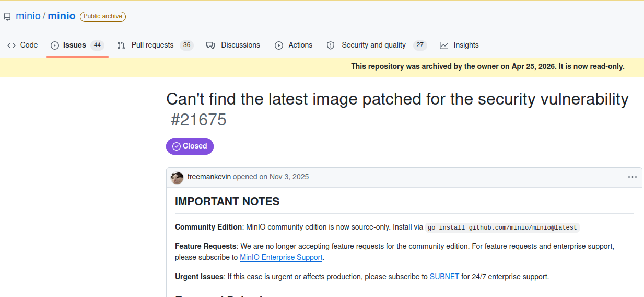This screenshot has width=644, height=297.
Task: Open the MinIO Enterprise Support link
Action: pos(281,257)
